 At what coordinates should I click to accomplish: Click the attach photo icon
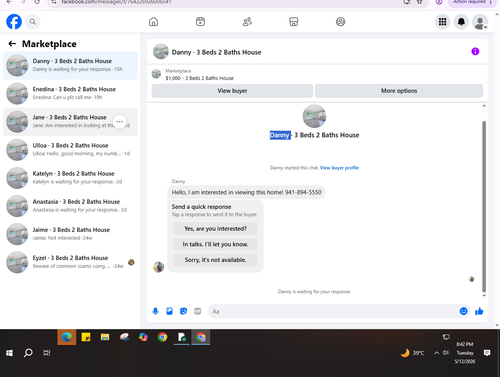(169, 311)
